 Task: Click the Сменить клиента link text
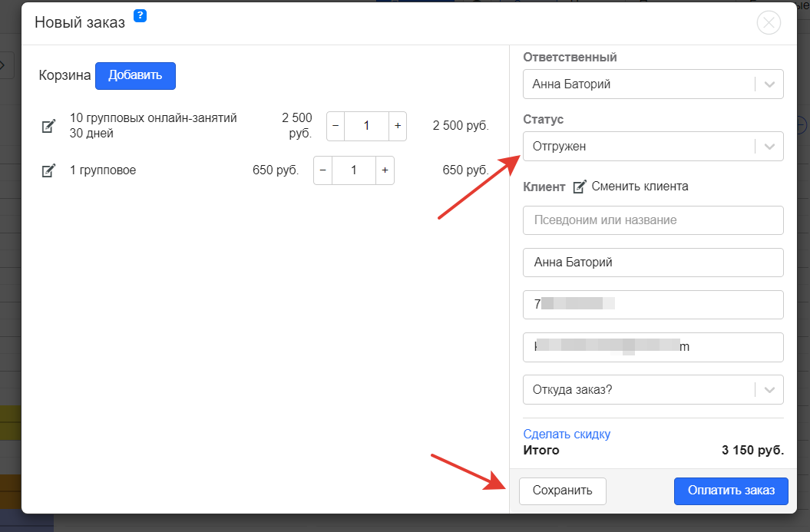point(640,187)
